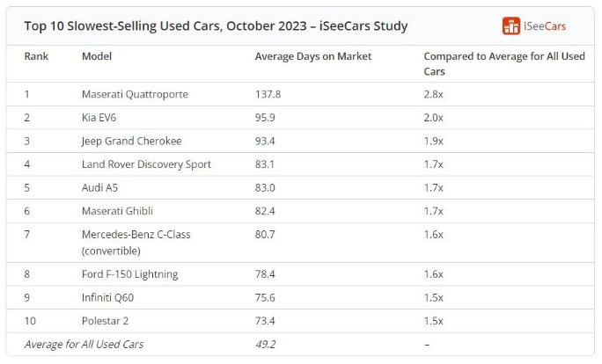Screen dimensions: 602x364
Task: Click the iSeeCars brand name text
Action: pyautogui.click(x=545, y=26)
